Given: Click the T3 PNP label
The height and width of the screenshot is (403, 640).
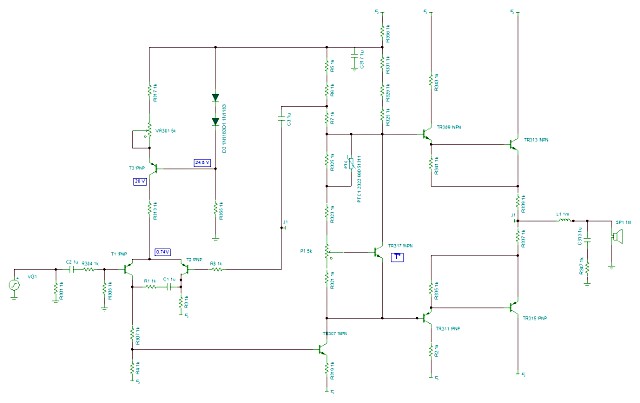Looking at the screenshot, I should pyautogui.click(x=137, y=168).
